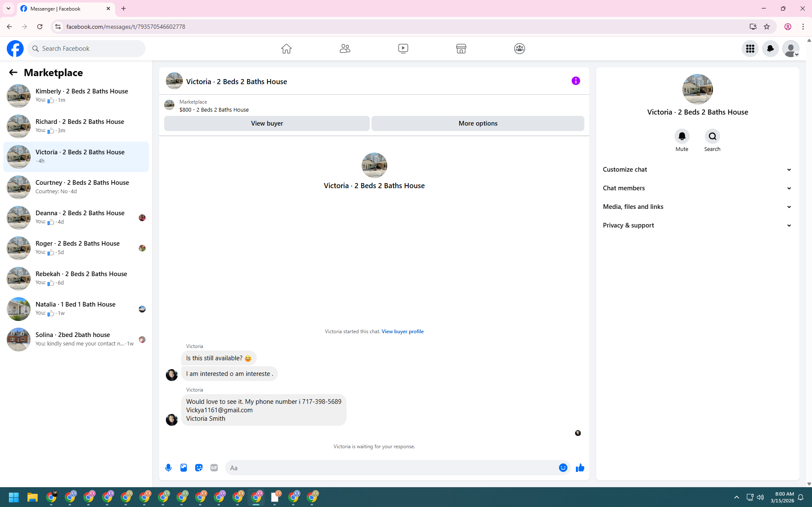The height and width of the screenshot is (507, 812).
Task: Go back using the Marketplace back arrow
Action: [13, 72]
